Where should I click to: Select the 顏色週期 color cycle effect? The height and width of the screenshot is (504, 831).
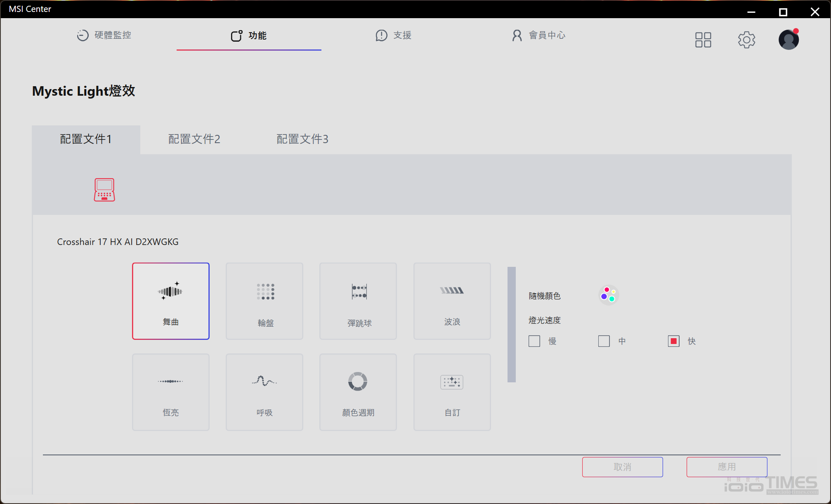click(x=358, y=392)
